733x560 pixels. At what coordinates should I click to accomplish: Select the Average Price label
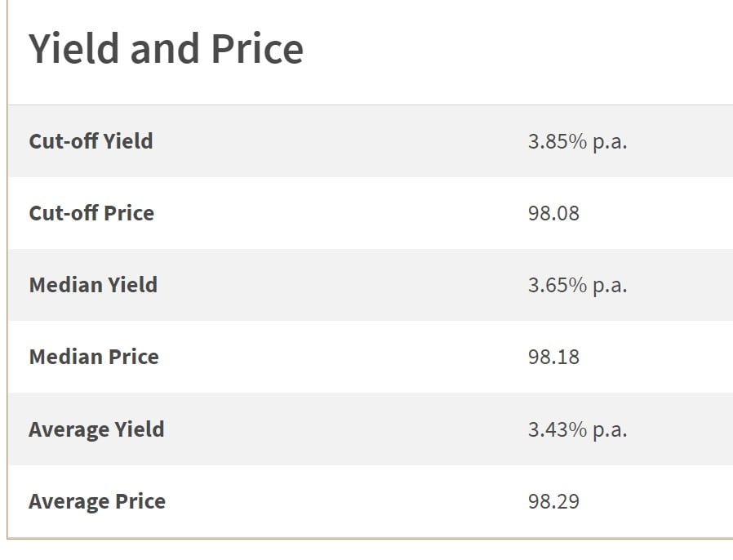click(97, 501)
